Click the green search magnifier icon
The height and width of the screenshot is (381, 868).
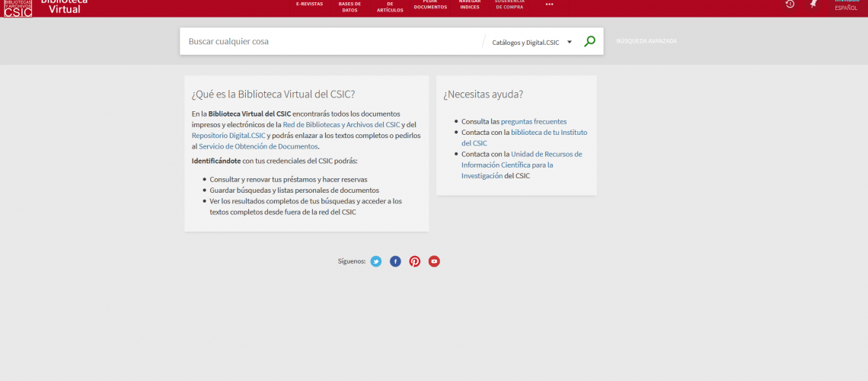(589, 42)
